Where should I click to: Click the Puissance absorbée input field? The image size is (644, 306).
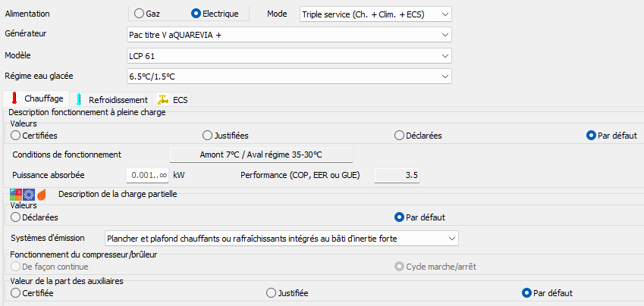[147, 175]
